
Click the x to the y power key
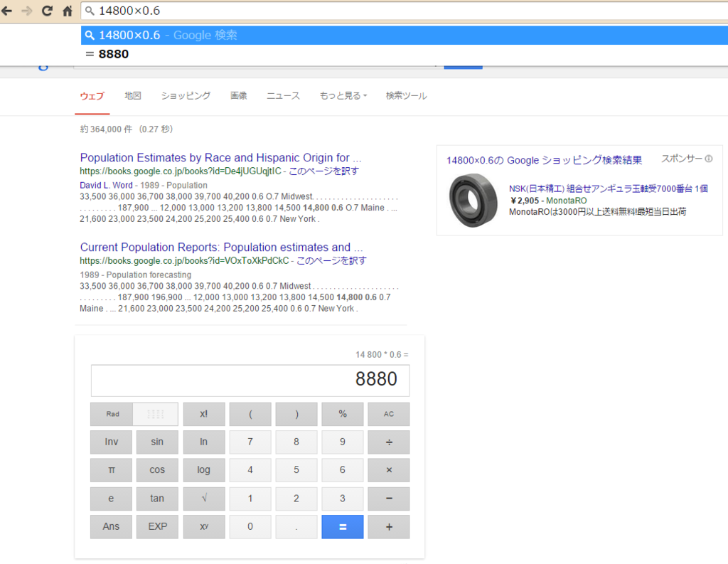click(204, 527)
